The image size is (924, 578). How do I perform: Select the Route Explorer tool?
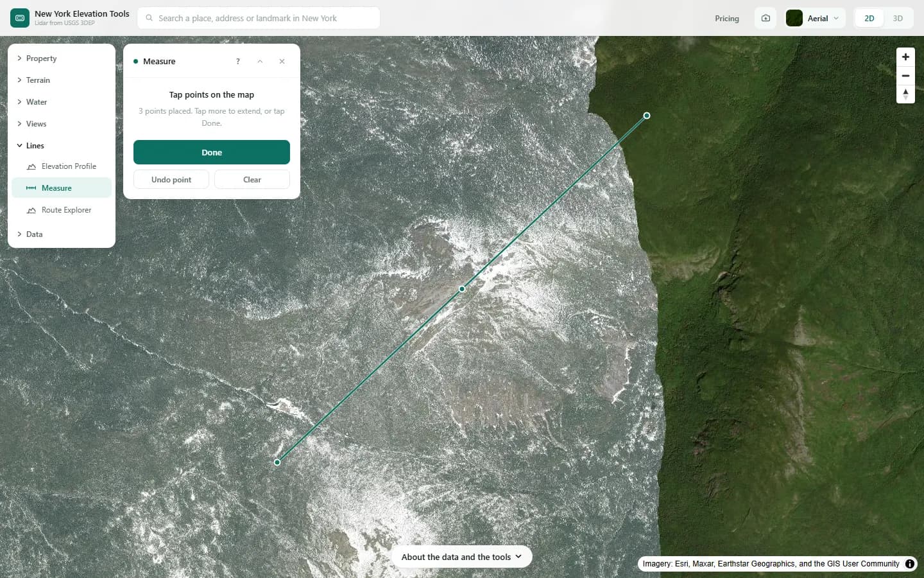click(x=62, y=210)
